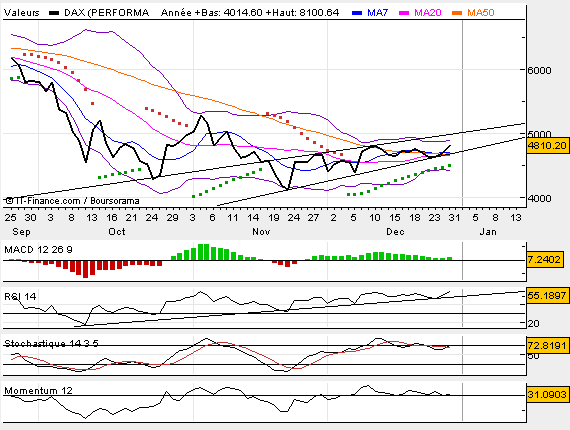Image resolution: width=570 pixels, height=430 pixels.
Task: Click the Année +Bas: 4014.60 text
Action: 212,13
